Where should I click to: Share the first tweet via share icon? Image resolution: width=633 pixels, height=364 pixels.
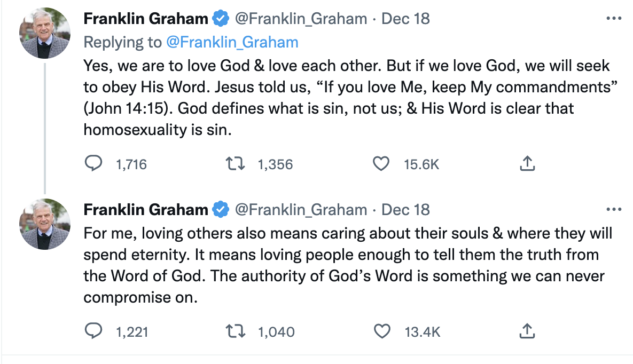(527, 164)
